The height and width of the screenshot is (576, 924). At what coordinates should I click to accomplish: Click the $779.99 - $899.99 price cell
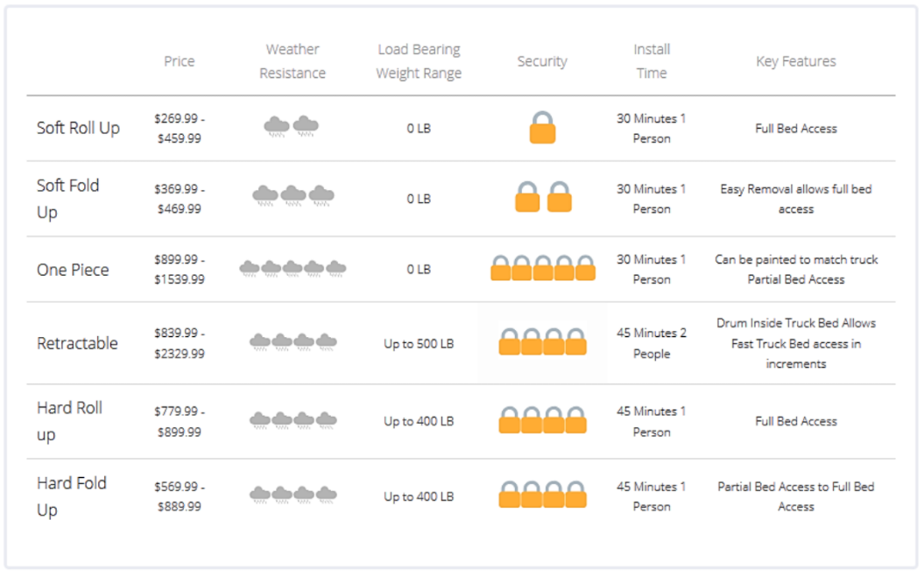(x=180, y=422)
